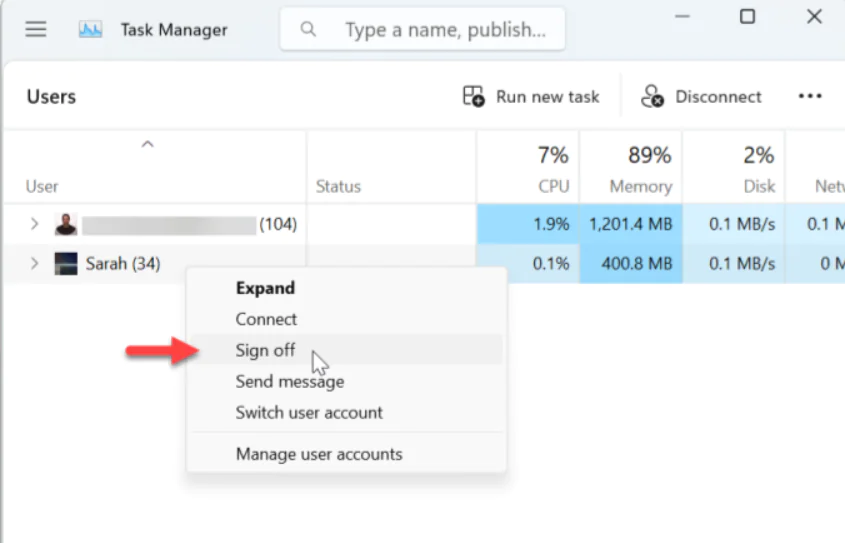Expand the Sarah (34) user row

35,265
